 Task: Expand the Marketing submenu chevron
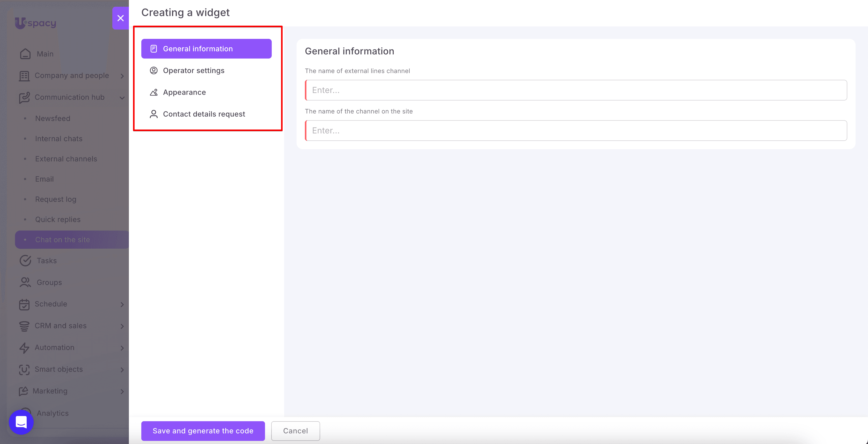(x=122, y=391)
